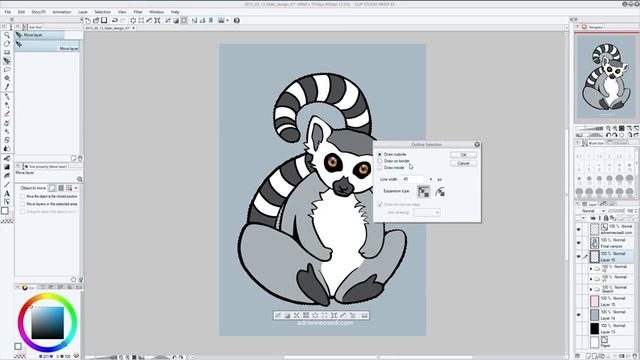Toggle visibility of top text layer
Viewport: 640px width, 360px height.
click(579, 229)
